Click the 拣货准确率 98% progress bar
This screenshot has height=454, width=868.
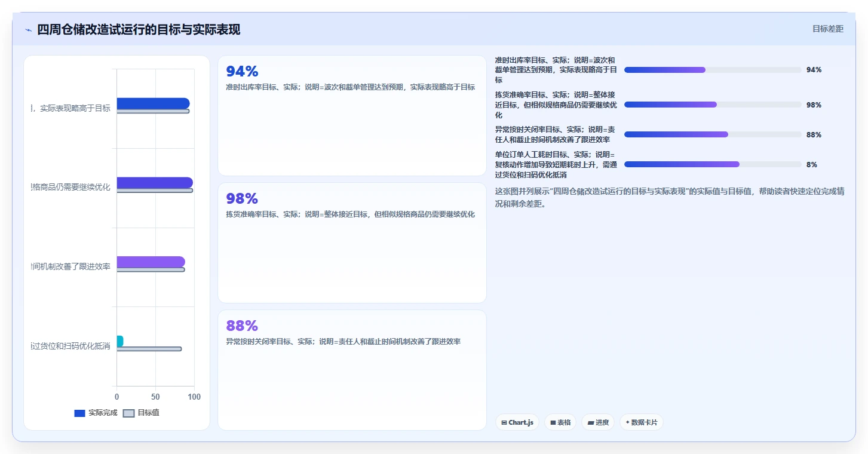713,105
